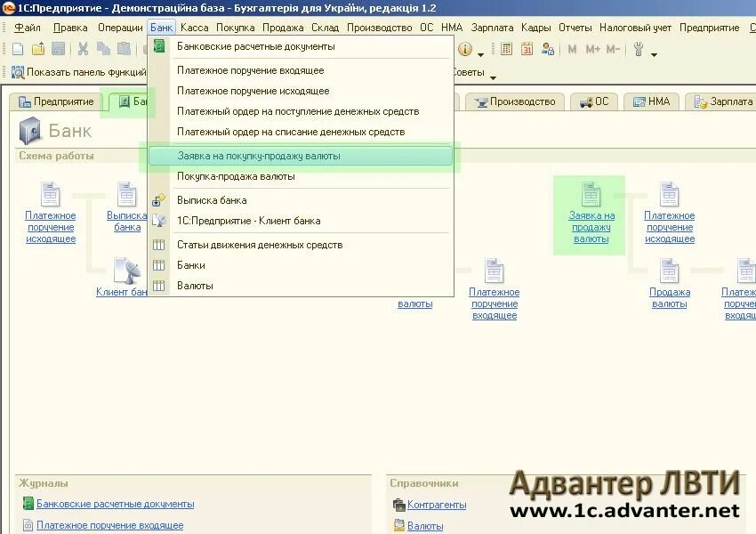Open the Calendar toolbar icon
Screen dimensions: 756x534
[527, 49]
